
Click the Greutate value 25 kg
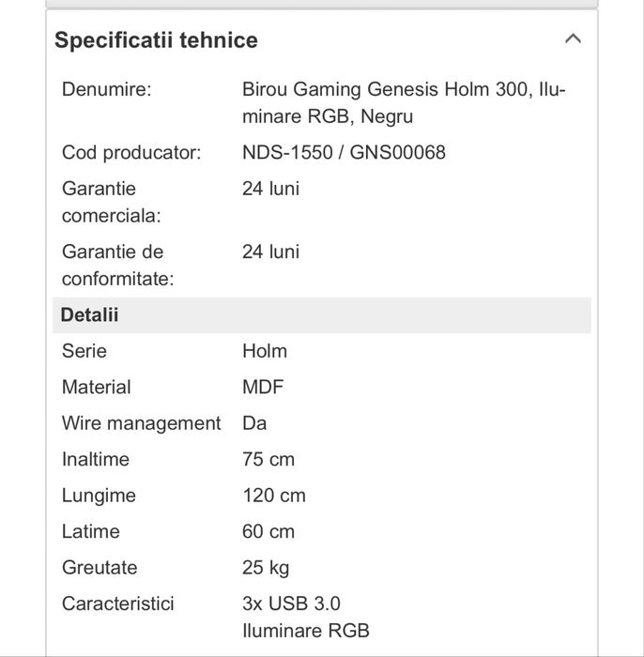[266, 568]
